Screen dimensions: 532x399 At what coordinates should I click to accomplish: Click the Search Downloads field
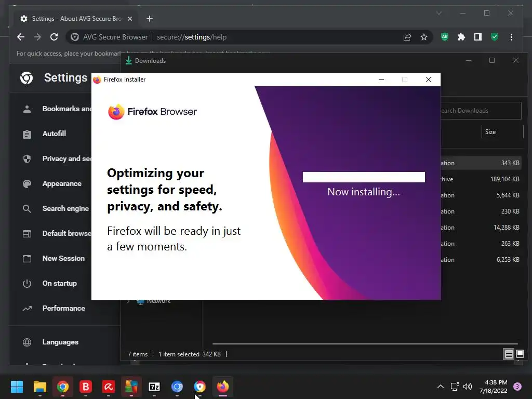(481, 111)
